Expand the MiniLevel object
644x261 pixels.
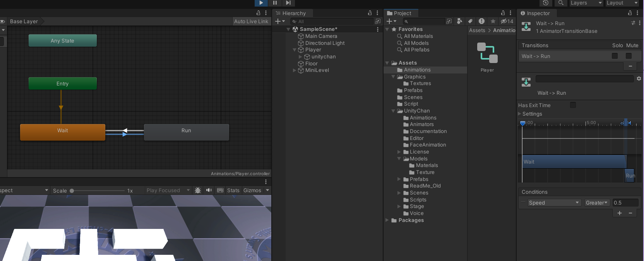coord(295,70)
